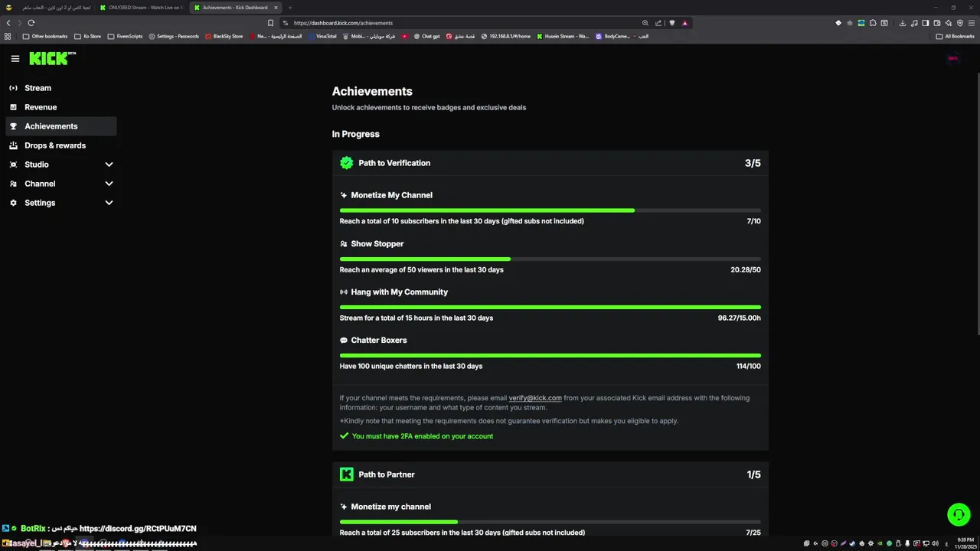
Task: Open the Stream page from sidebar
Action: tap(38, 88)
